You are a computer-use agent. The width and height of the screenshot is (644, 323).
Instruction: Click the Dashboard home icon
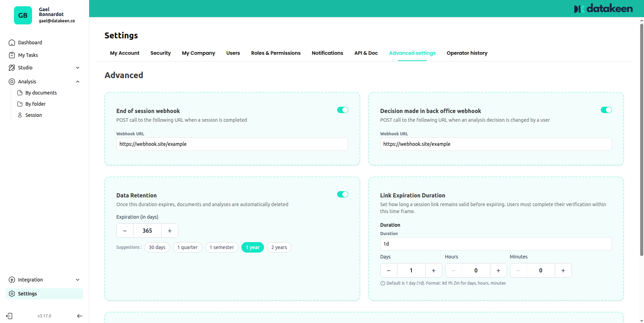[12, 43]
